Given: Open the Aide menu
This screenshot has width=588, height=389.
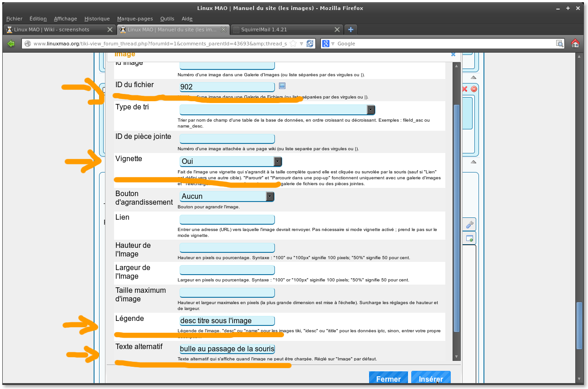Looking at the screenshot, I should coord(187,19).
